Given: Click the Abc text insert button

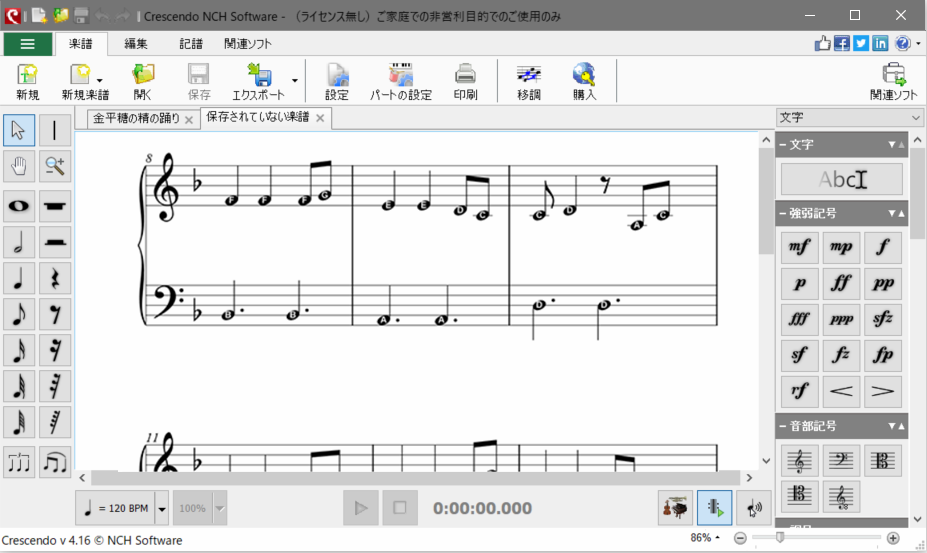Looking at the screenshot, I should [x=841, y=179].
